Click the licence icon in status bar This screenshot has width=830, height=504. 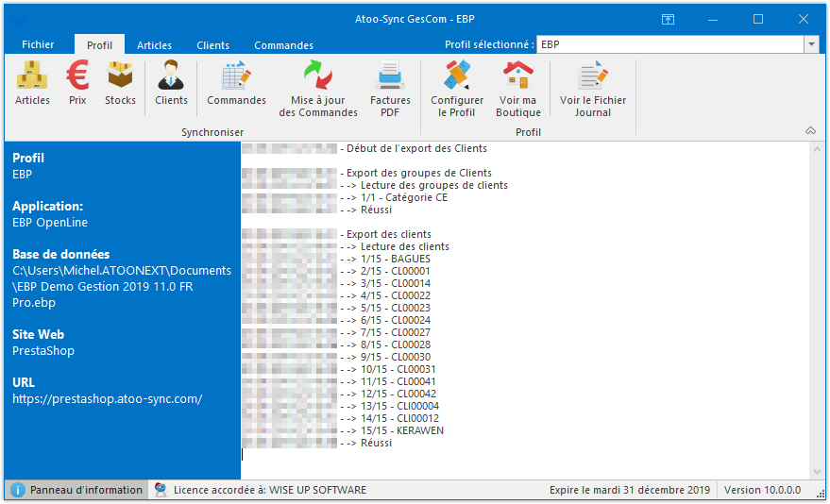click(x=161, y=490)
